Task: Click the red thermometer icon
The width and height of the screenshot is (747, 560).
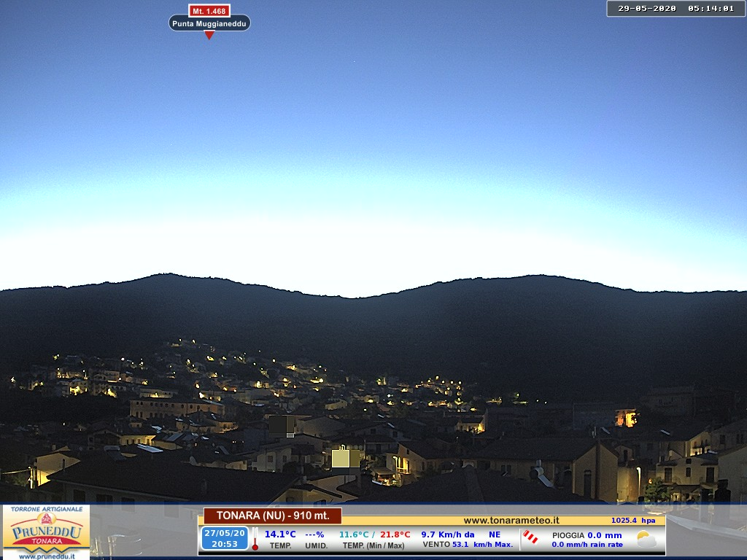Action: (x=255, y=539)
